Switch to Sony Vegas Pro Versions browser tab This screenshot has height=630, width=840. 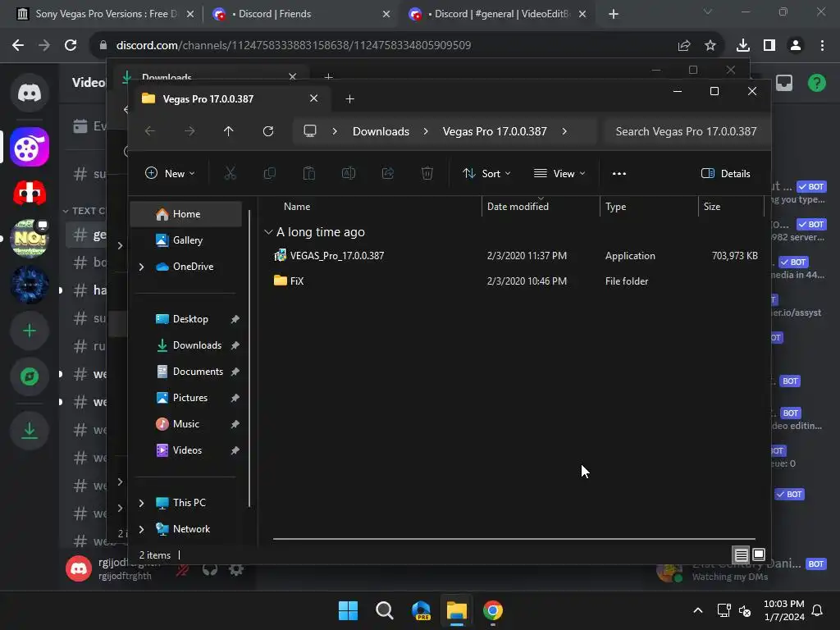click(x=105, y=14)
